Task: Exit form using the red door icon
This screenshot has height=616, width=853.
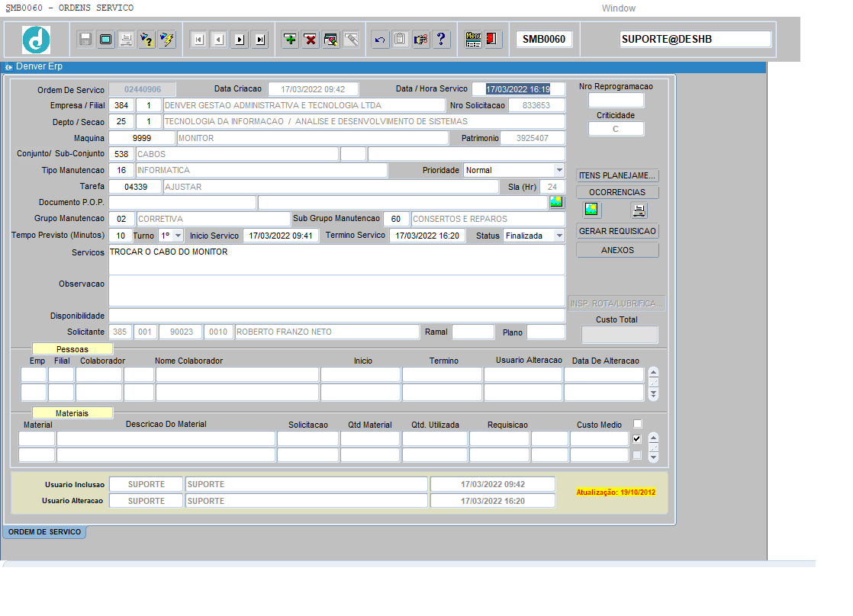Action: (x=492, y=40)
